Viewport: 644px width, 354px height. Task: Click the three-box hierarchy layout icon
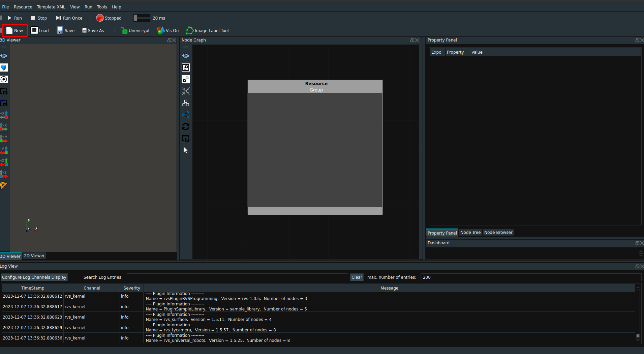click(186, 103)
